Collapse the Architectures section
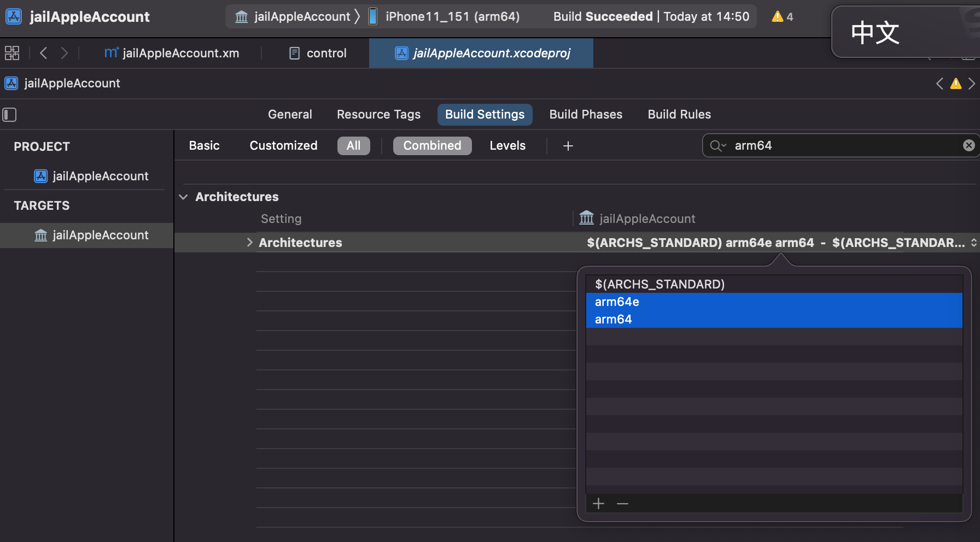This screenshot has width=980, height=542. point(184,197)
